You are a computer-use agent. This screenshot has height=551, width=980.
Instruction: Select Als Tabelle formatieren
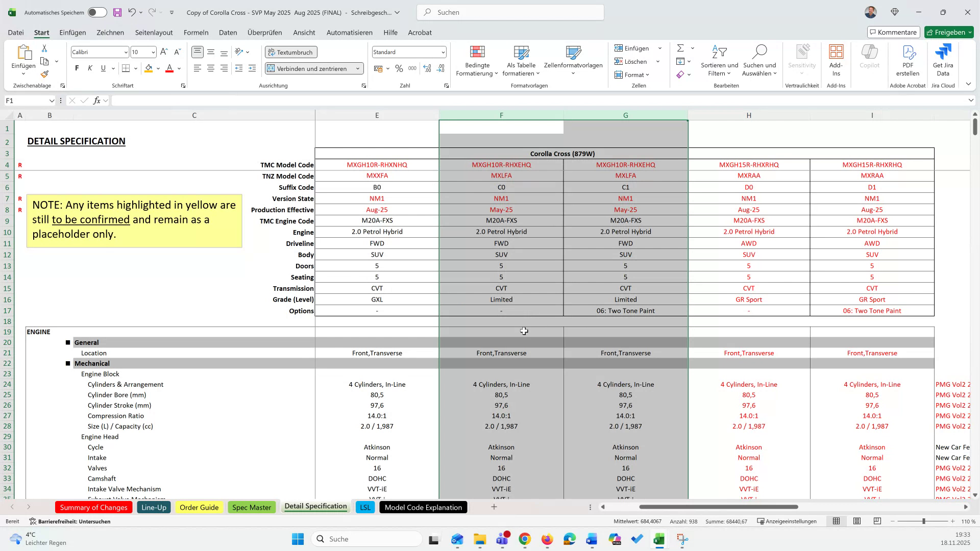(521, 60)
